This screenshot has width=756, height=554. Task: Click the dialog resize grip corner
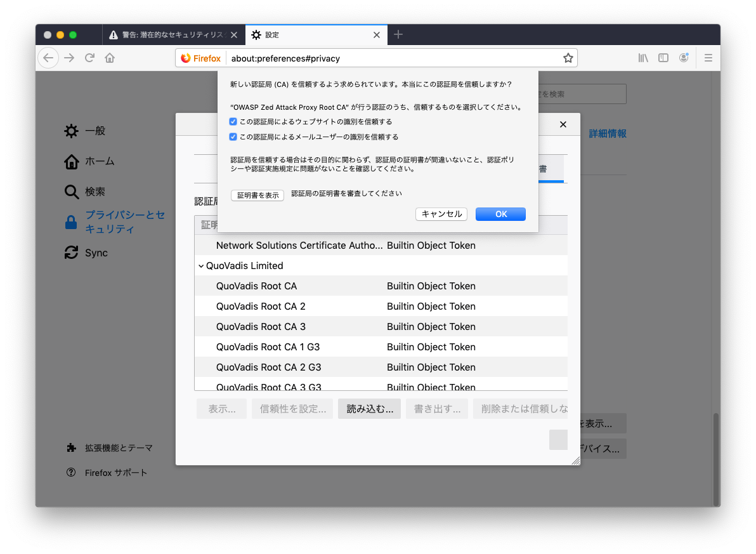coord(576,461)
